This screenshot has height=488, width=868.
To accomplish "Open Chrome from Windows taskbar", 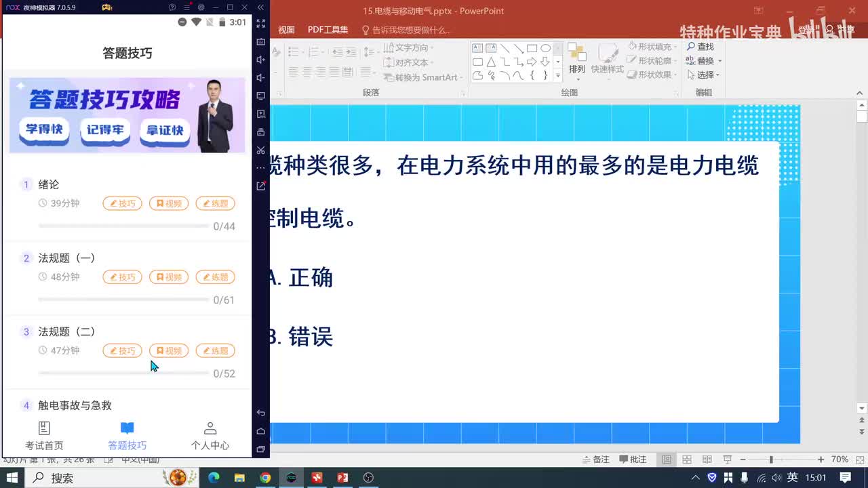I will (265, 478).
